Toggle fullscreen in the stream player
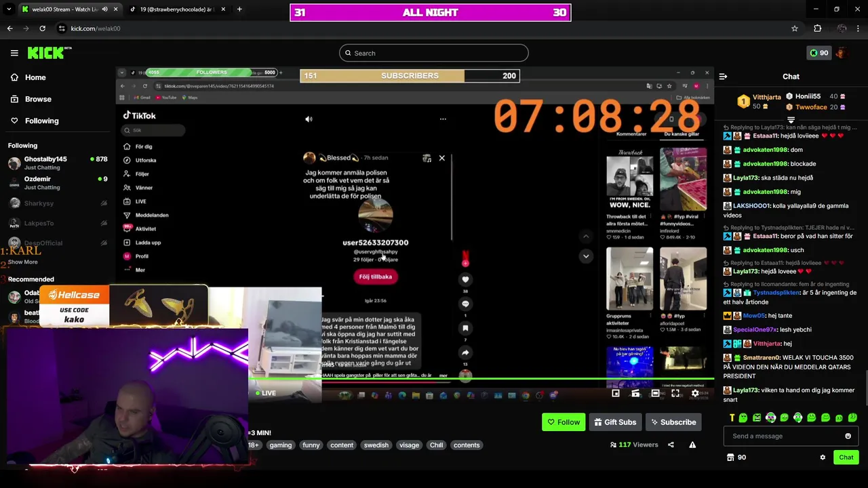The height and width of the screenshot is (488, 868). tap(675, 393)
